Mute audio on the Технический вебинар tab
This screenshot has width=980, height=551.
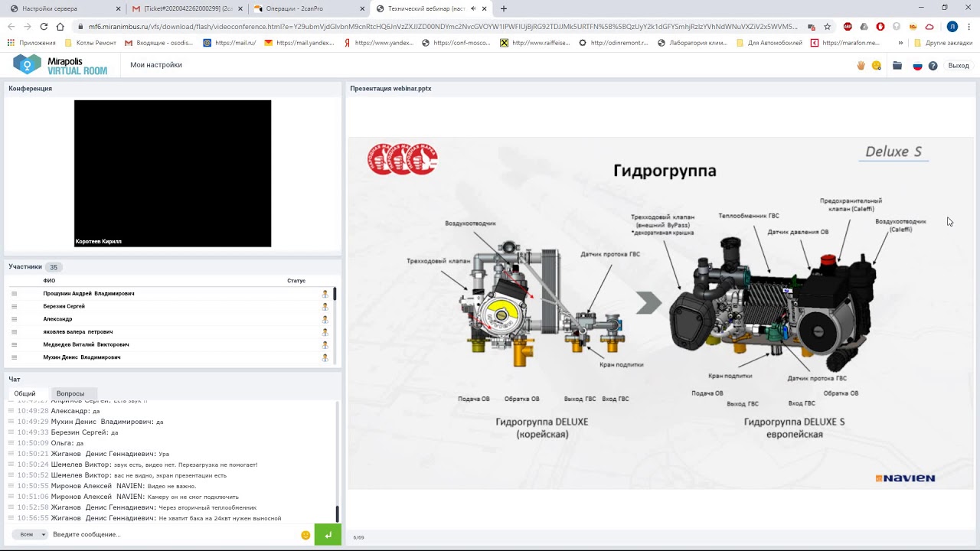pyautogui.click(x=473, y=8)
